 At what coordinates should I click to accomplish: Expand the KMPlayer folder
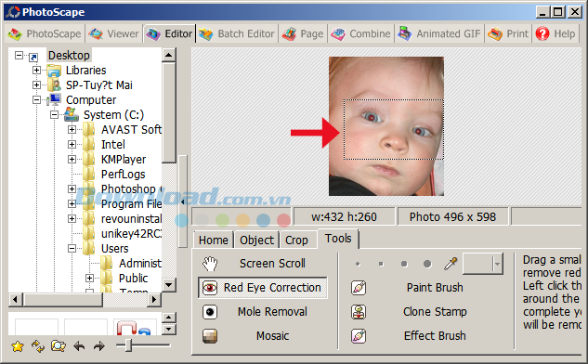tap(72, 160)
